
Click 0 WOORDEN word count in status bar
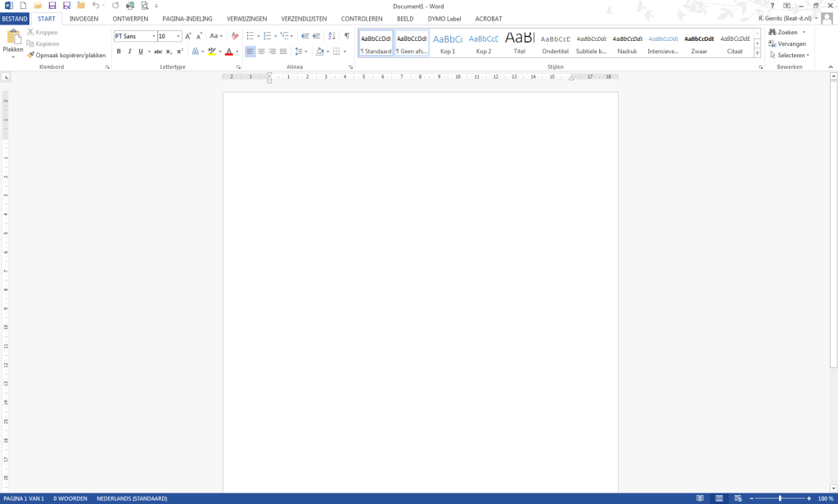pos(70,498)
